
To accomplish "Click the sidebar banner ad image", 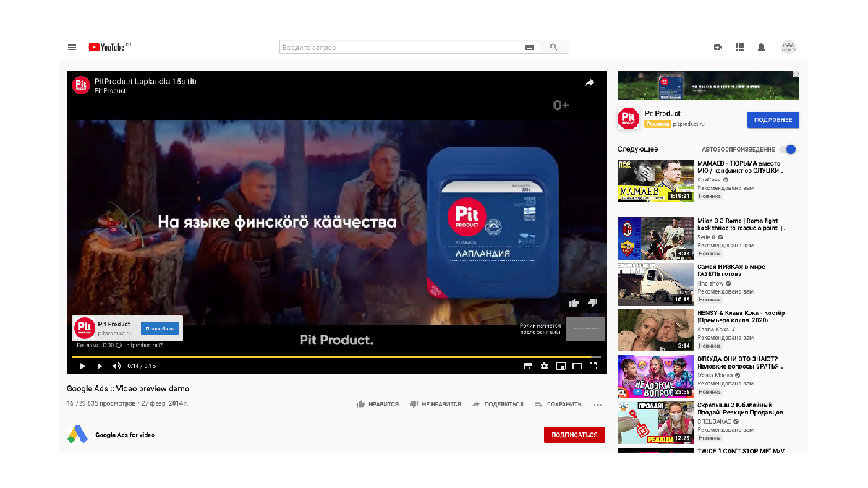I will click(708, 85).
